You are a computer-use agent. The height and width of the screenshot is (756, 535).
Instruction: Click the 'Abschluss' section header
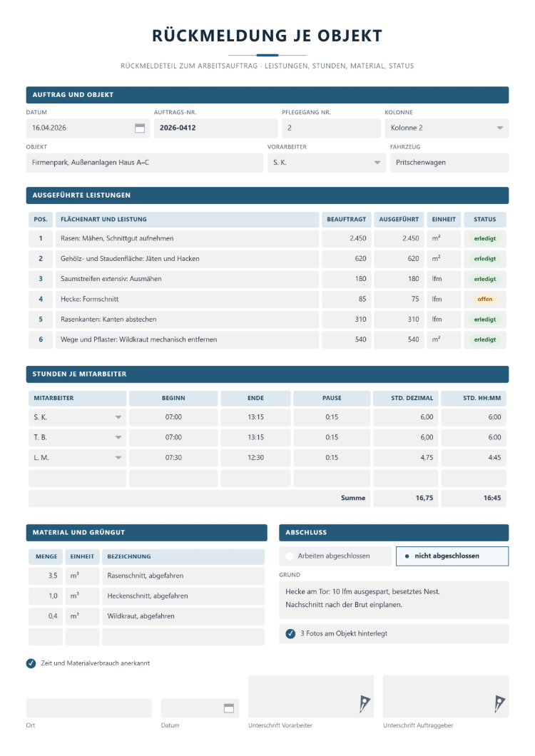pos(394,533)
